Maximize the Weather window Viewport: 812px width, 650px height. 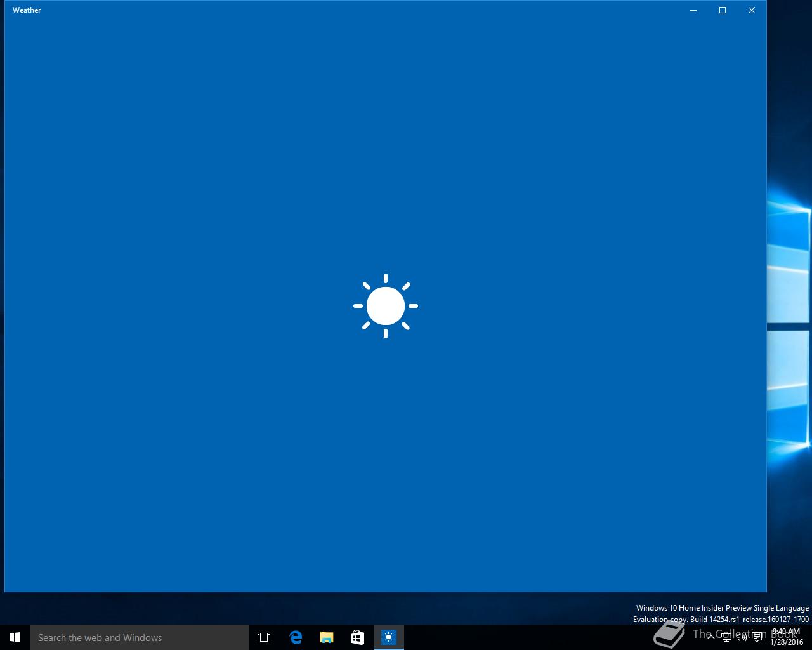click(723, 10)
